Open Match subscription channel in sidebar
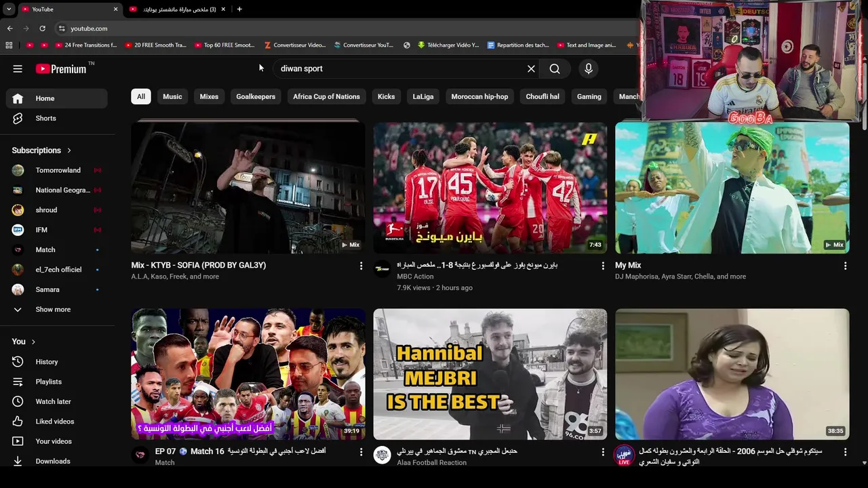868x488 pixels. 57,250
